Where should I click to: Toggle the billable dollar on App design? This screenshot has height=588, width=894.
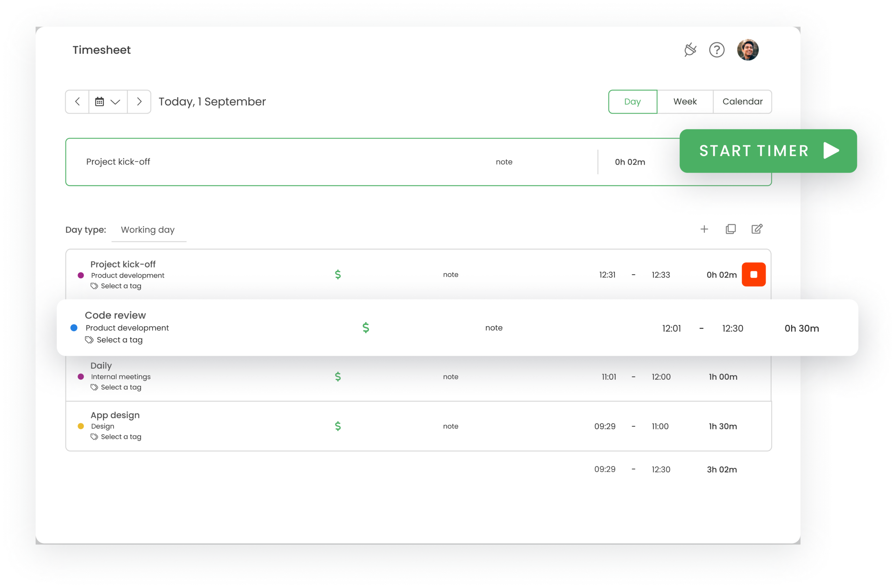pyautogui.click(x=338, y=426)
